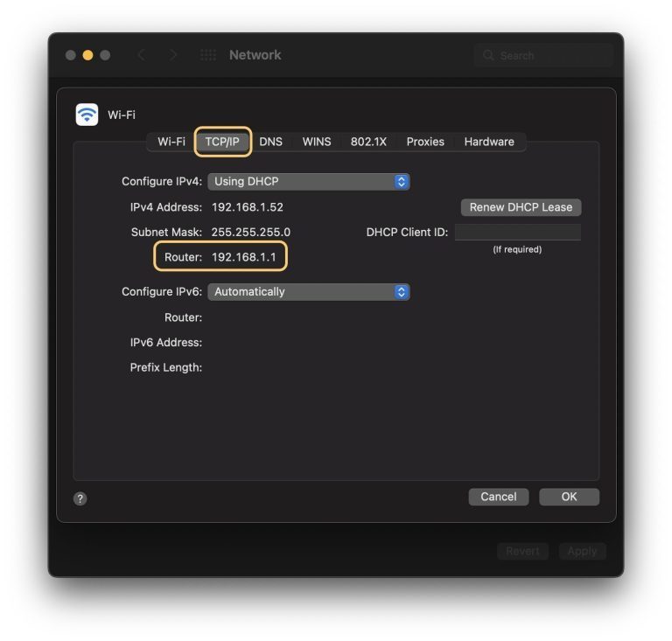Click the subnet mask 255.255.255.0
Screen dimensions: 672x641
[x=251, y=232]
